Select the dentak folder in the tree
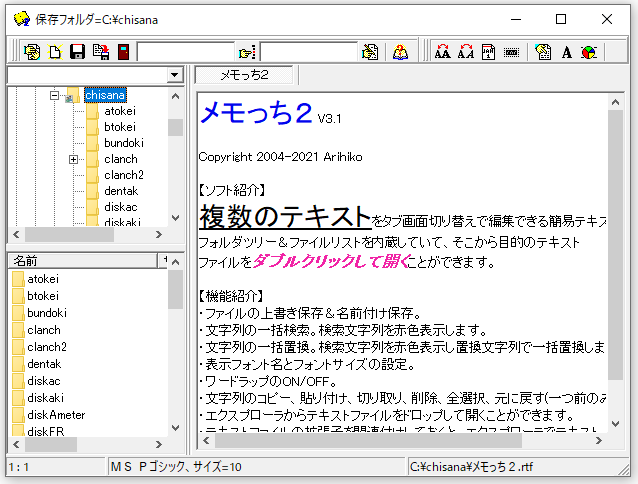638x484 pixels. pos(120,191)
